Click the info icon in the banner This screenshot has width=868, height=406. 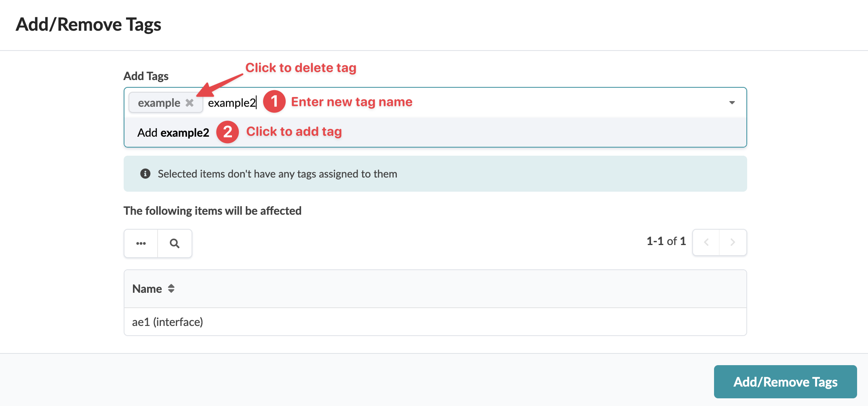(145, 173)
